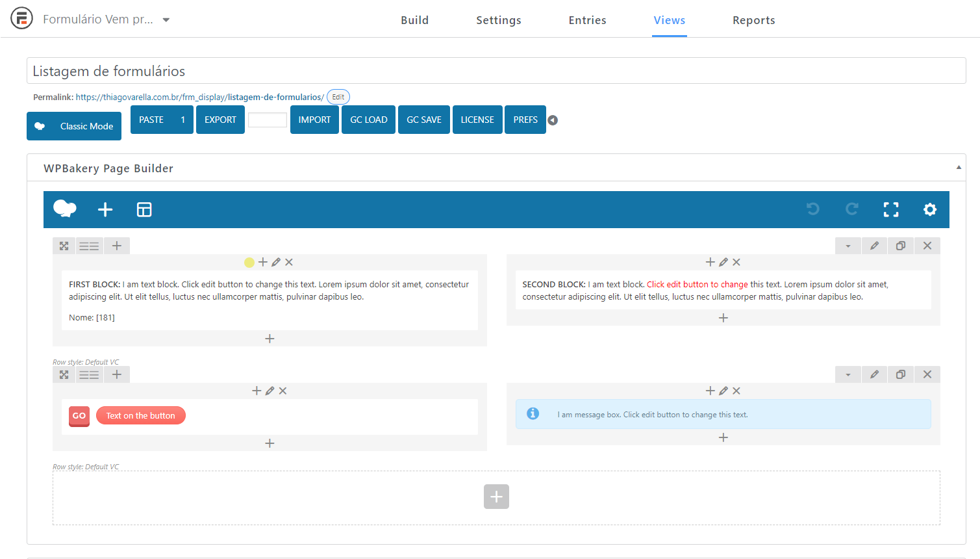Screen dimensions: 980x559
Task: Open the Settings tab
Action: [499, 20]
